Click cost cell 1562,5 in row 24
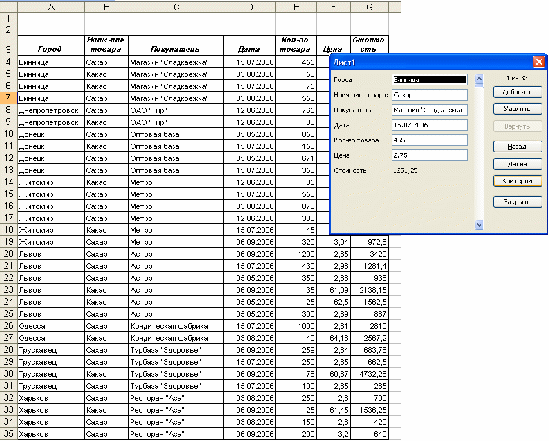This screenshot has height=441, width=549. pyautogui.click(x=369, y=302)
